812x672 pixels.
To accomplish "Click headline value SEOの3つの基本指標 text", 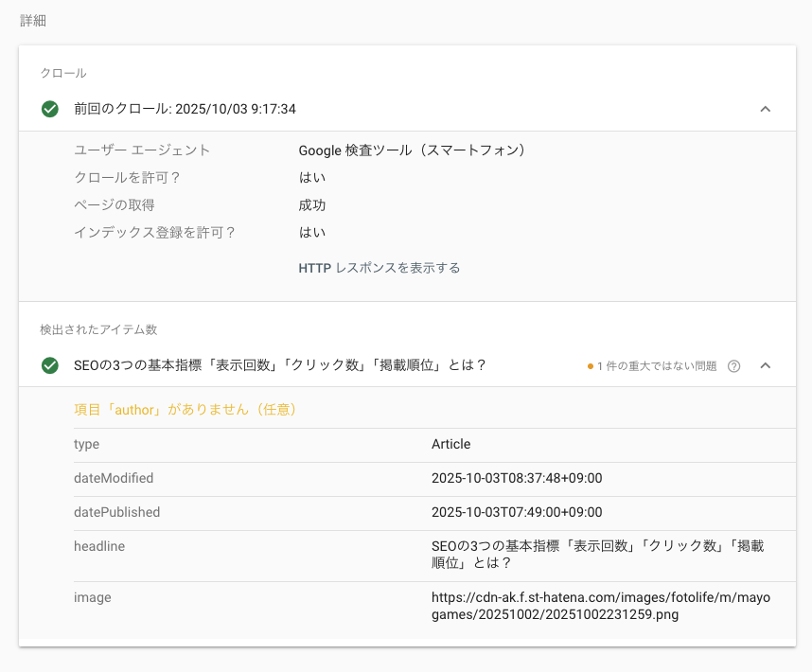I will click(597, 555).
